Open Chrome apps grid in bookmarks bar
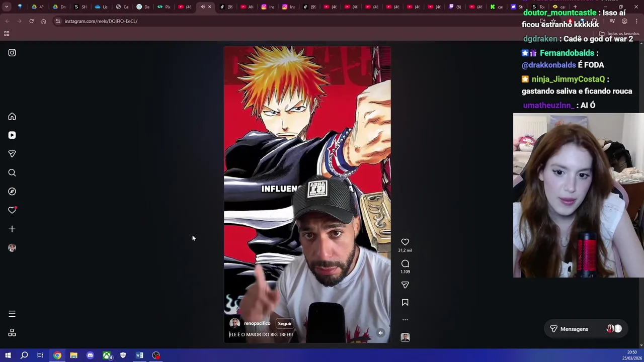Screen dimensions: 644x362 click(x=7, y=34)
